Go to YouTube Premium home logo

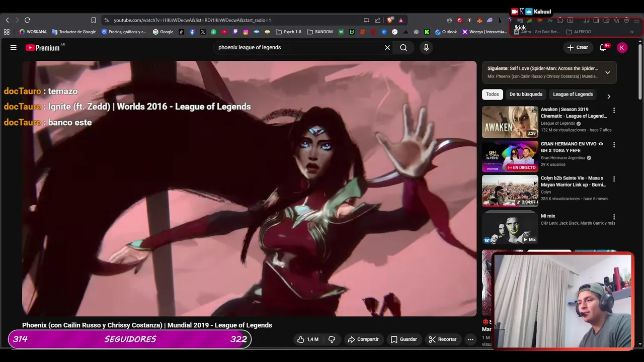(x=42, y=48)
